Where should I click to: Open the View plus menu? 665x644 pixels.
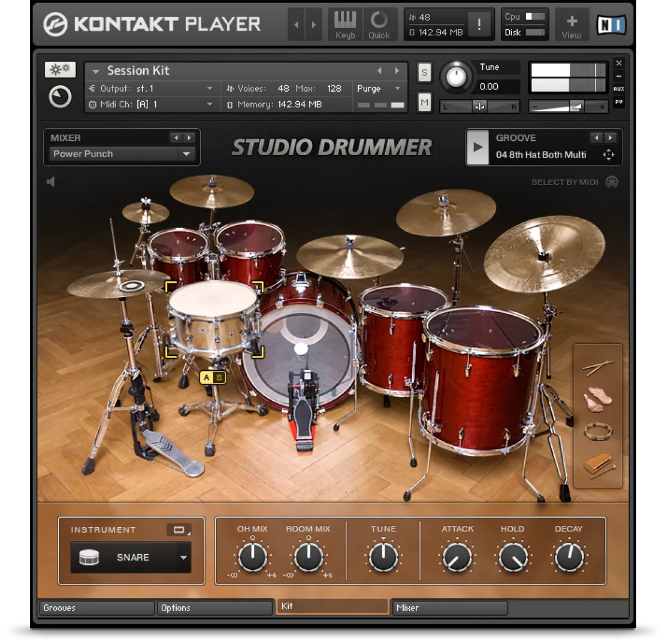pos(572,25)
